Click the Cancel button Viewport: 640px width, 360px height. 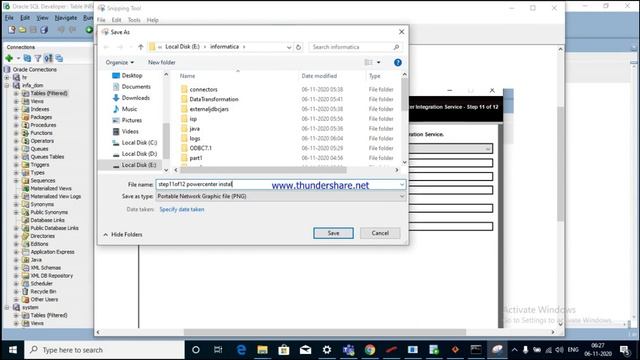pyautogui.click(x=380, y=233)
